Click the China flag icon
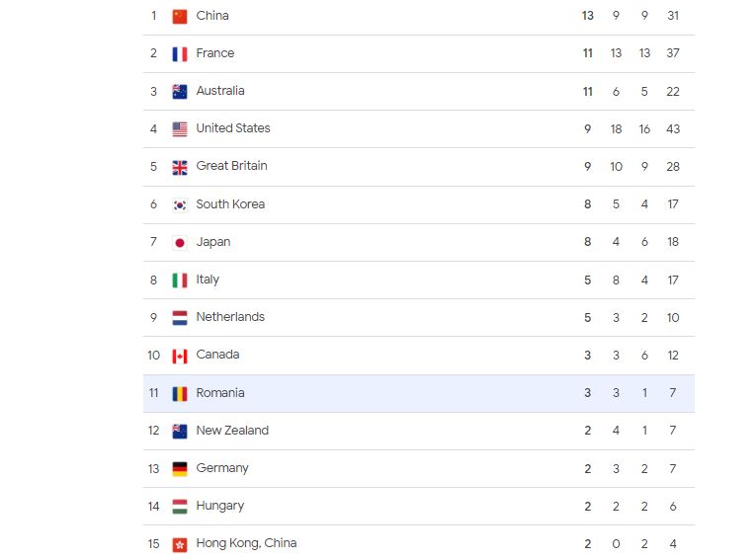 click(180, 16)
